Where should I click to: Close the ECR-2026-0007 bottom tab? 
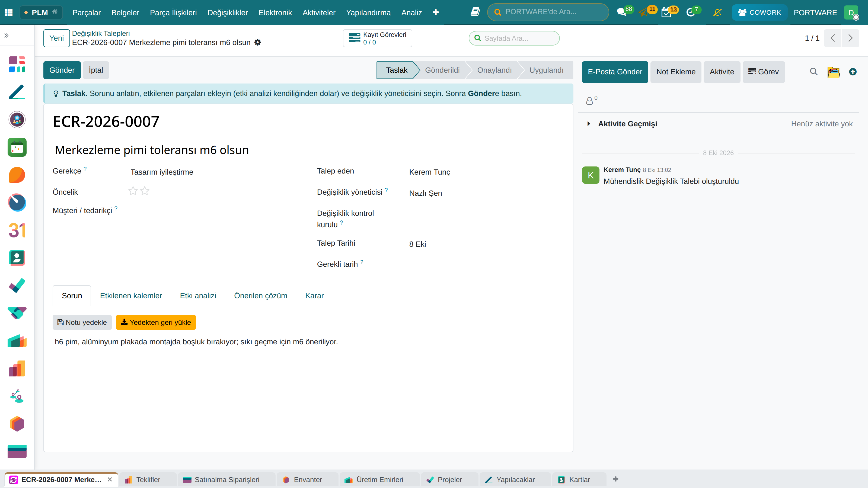[x=110, y=480]
